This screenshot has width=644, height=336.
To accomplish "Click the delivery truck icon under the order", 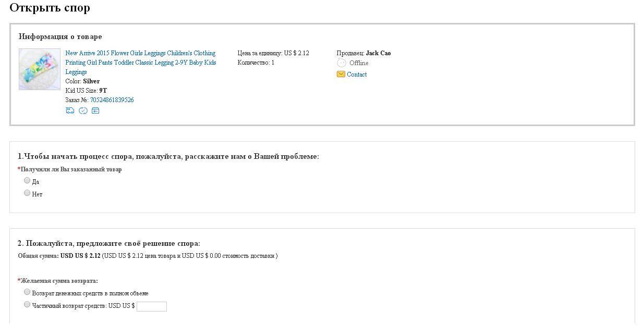I will coord(70,110).
